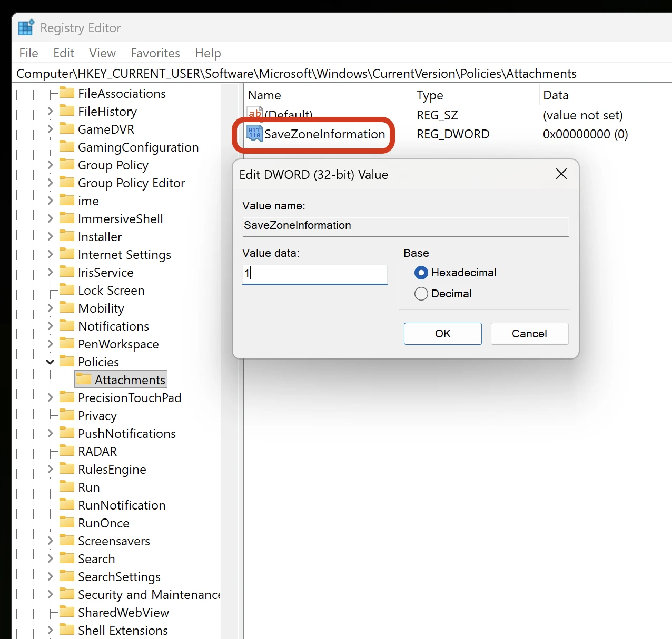Click the Internet Settings folder icon
The width and height of the screenshot is (672, 639).
click(x=67, y=254)
